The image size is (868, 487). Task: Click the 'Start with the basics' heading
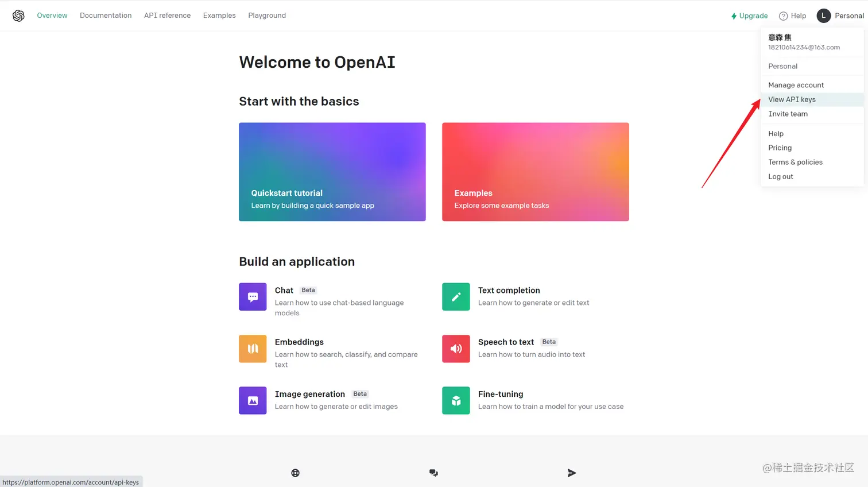coord(299,101)
